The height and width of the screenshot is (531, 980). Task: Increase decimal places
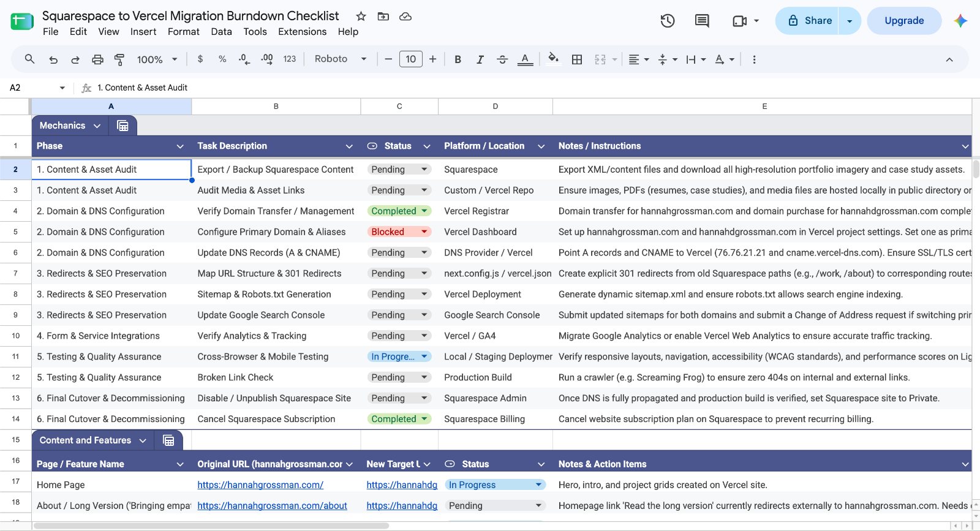[x=267, y=59]
